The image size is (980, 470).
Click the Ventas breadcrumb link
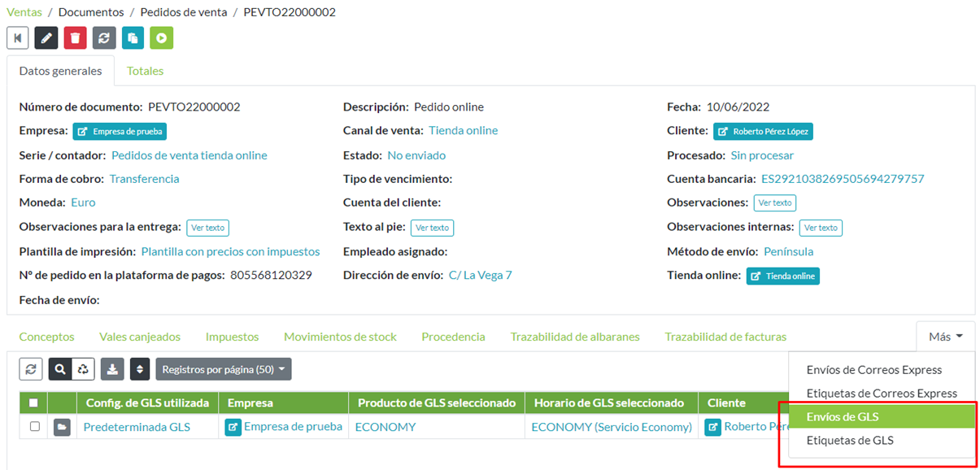(24, 12)
